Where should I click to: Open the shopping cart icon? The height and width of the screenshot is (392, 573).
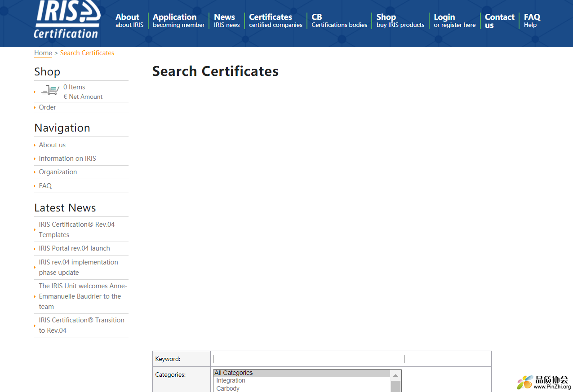click(50, 90)
